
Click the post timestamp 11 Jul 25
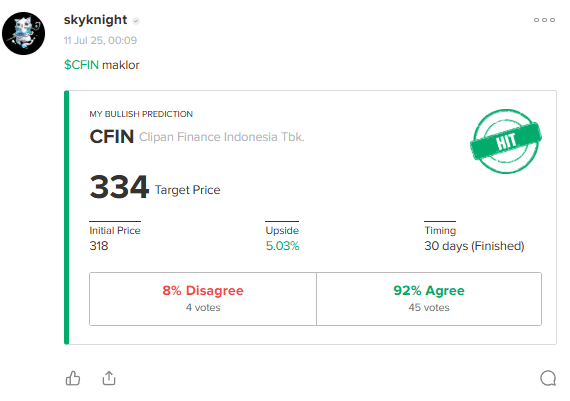click(x=100, y=40)
